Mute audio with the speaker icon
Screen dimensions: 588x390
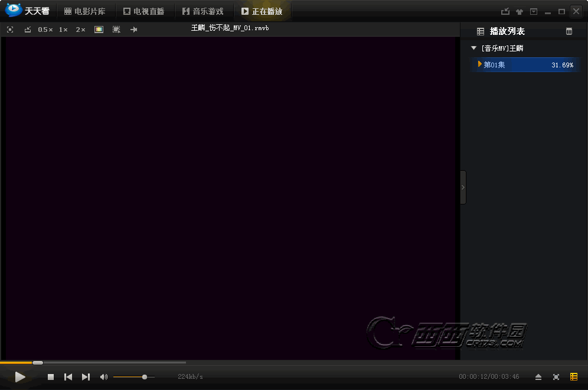click(104, 377)
